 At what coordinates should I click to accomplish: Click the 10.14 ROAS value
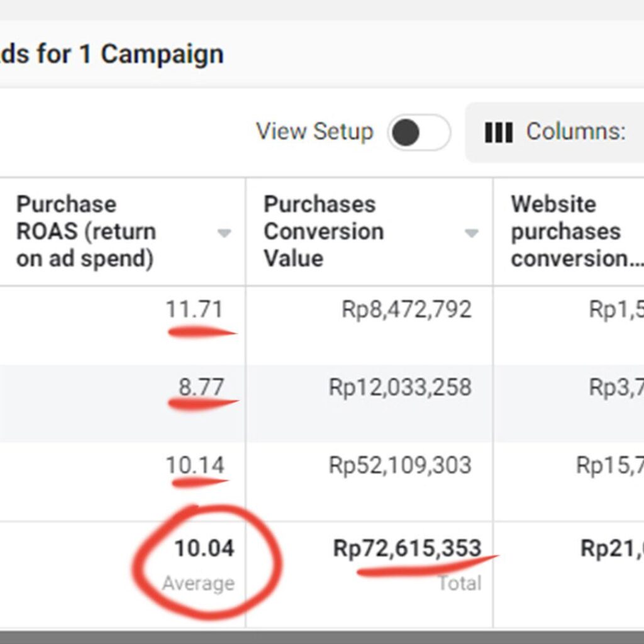point(195,465)
